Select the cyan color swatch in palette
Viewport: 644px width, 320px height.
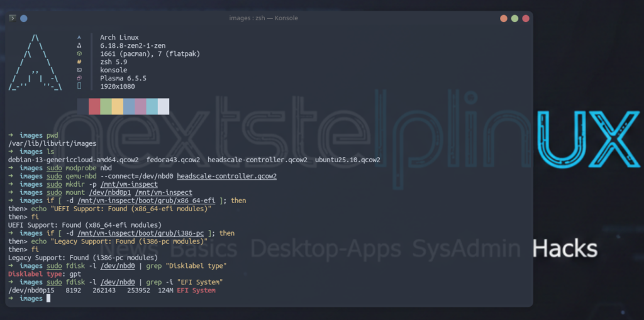pyautogui.click(x=152, y=106)
